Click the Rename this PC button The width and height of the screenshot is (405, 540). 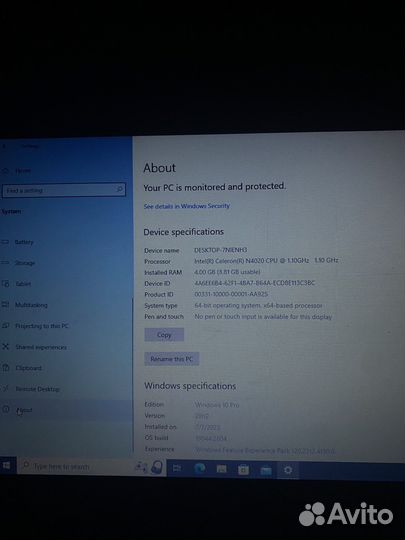(x=172, y=359)
